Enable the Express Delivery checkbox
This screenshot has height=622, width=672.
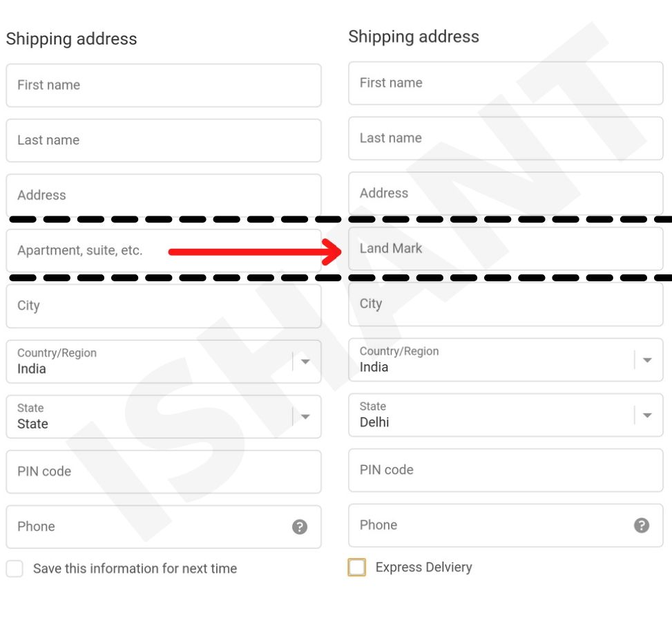point(357,567)
